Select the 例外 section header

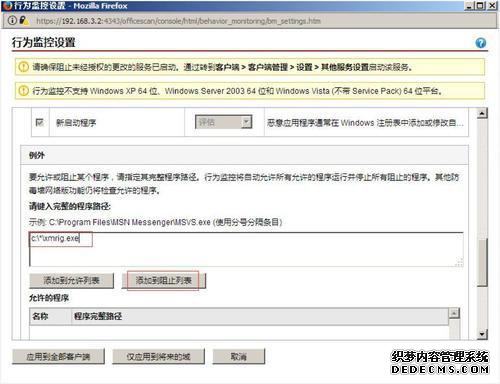coord(244,155)
